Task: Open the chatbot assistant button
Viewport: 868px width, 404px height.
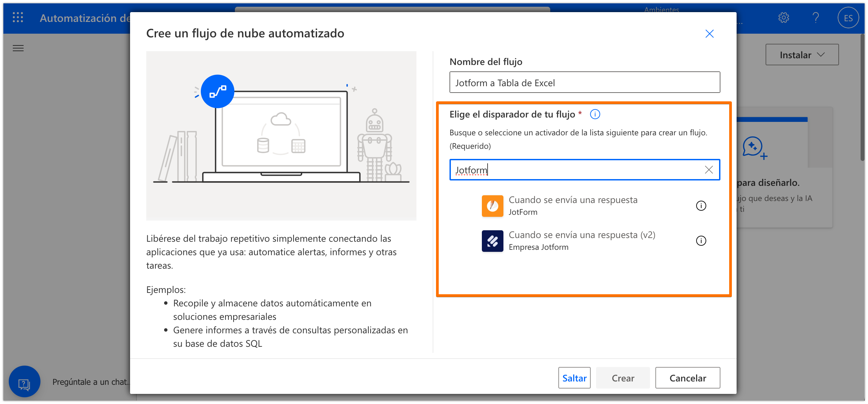Action: pyautogui.click(x=24, y=382)
